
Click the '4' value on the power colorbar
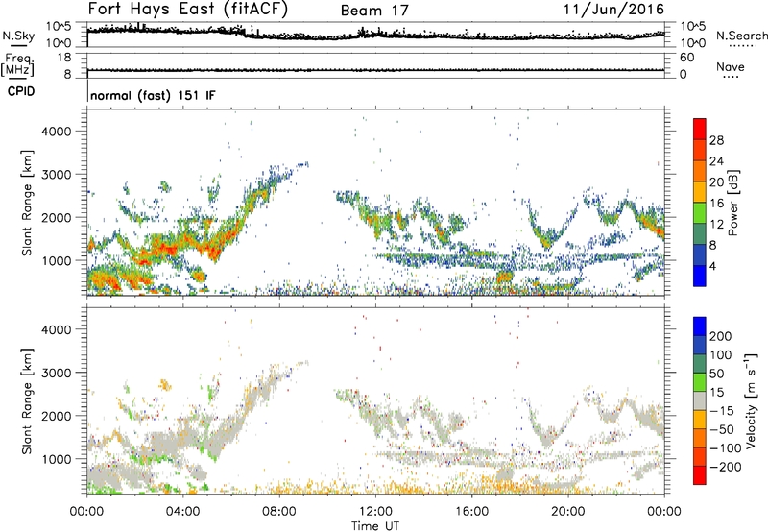[712, 267]
